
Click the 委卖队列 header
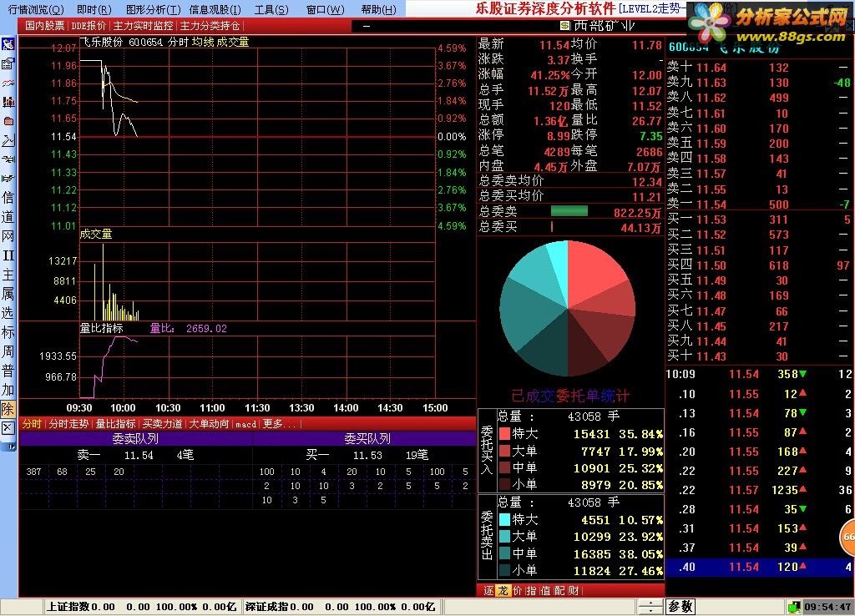tap(135, 439)
